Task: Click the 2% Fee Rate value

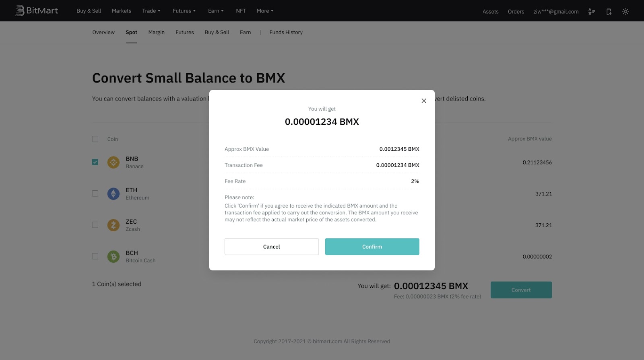Action: click(x=415, y=181)
